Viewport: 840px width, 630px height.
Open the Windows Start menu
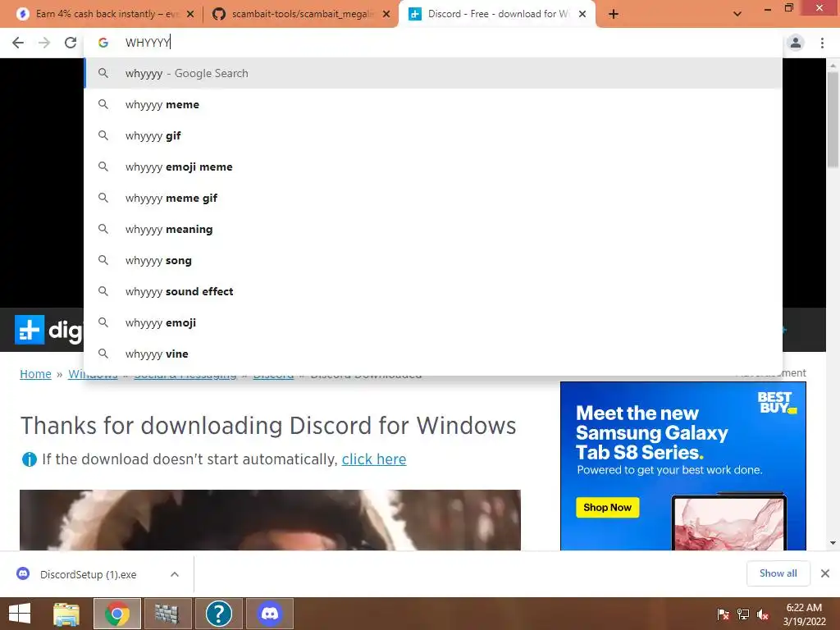20,614
